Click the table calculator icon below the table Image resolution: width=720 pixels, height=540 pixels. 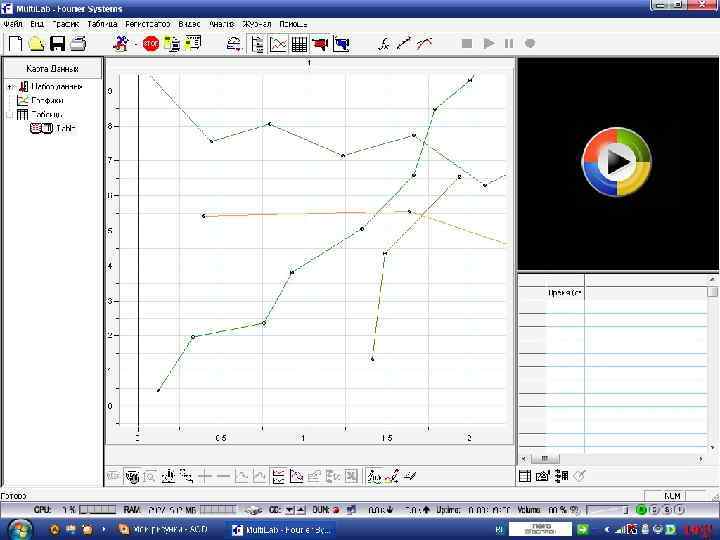[561, 476]
